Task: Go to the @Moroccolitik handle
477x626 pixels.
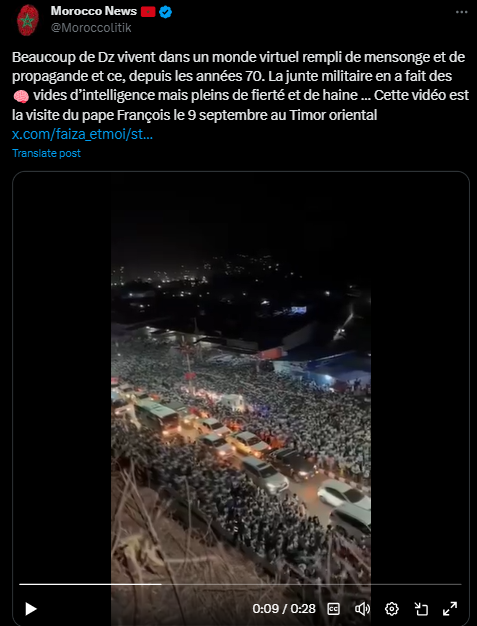Action: click(91, 28)
